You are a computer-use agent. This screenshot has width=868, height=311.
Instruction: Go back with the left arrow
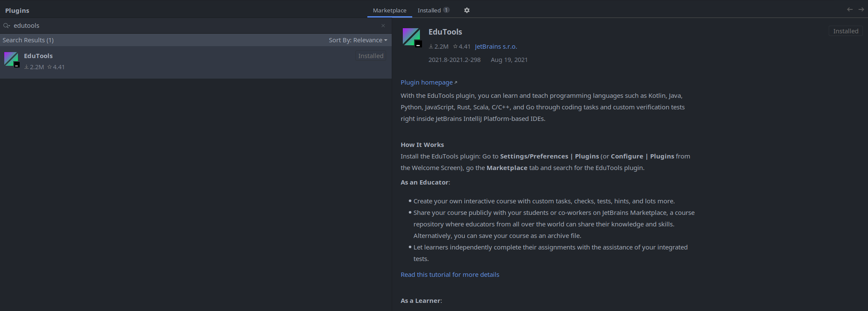[850, 9]
